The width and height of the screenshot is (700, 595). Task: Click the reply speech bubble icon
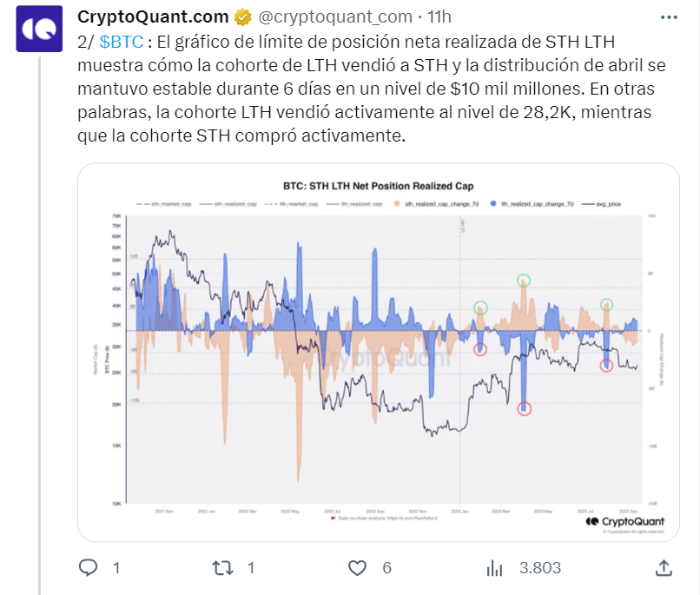coord(88,568)
